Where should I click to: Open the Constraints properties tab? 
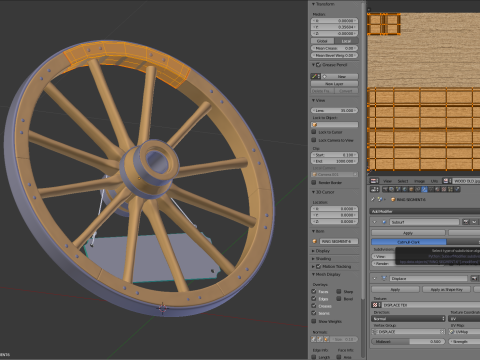pos(418,189)
